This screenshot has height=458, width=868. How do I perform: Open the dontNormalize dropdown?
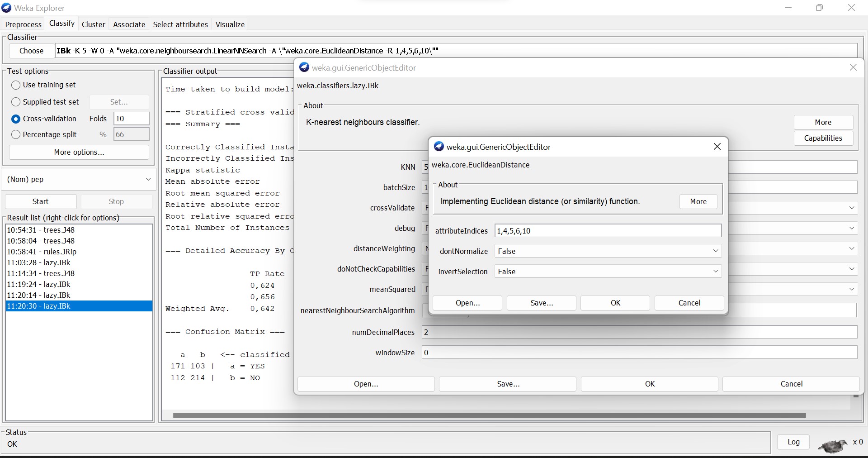607,251
